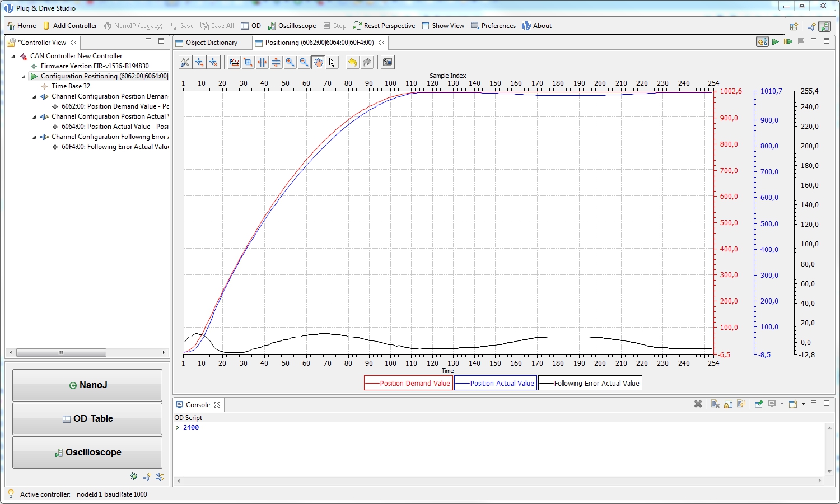Screen dimensions: 840x504
Task: Collapse the CAN Controller New Controller node
Action: pyautogui.click(x=13, y=56)
